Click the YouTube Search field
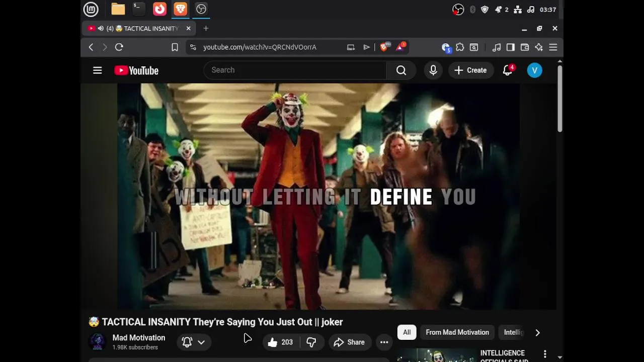The height and width of the screenshot is (362, 644). coord(295,70)
